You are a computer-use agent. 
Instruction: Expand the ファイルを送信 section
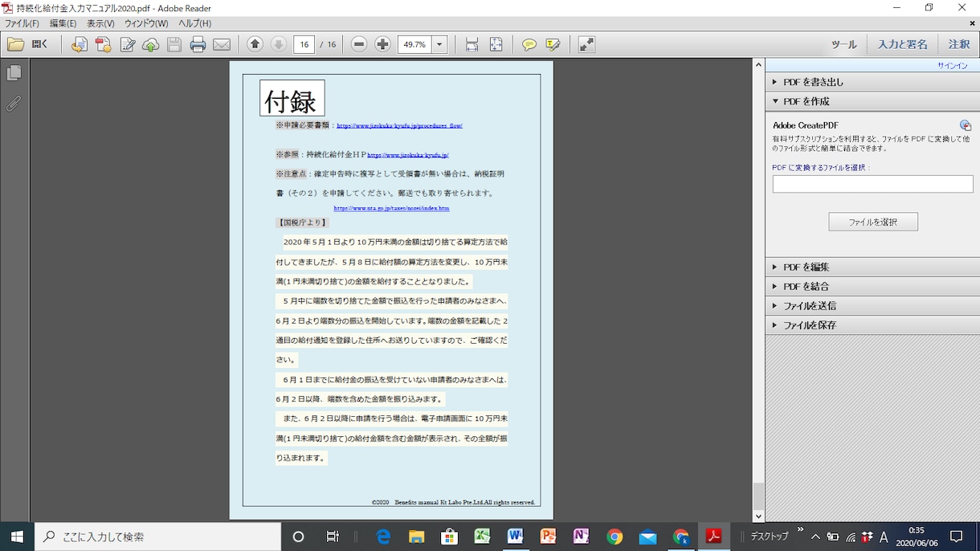coord(872,305)
